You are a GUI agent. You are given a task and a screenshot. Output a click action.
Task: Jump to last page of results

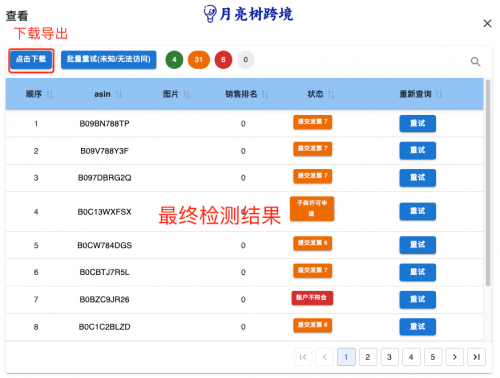point(477,357)
